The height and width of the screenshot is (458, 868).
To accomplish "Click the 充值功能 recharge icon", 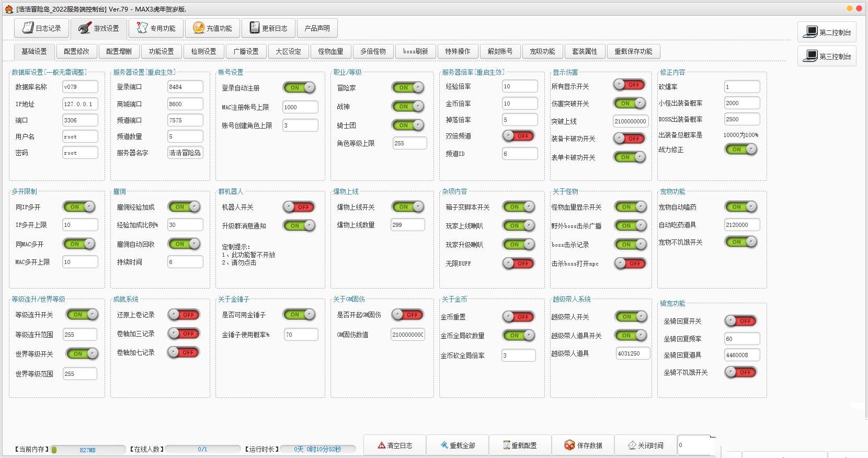I will point(199,28).
